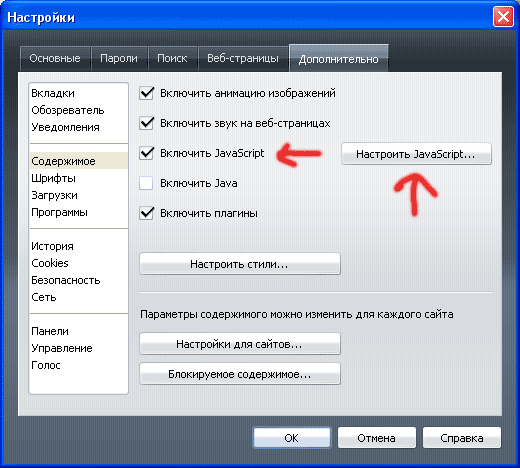Open the 'Настроить JavaScript...' button
Image resolution: width=520 pixels, height=468 pixels.
coord(416,154)
